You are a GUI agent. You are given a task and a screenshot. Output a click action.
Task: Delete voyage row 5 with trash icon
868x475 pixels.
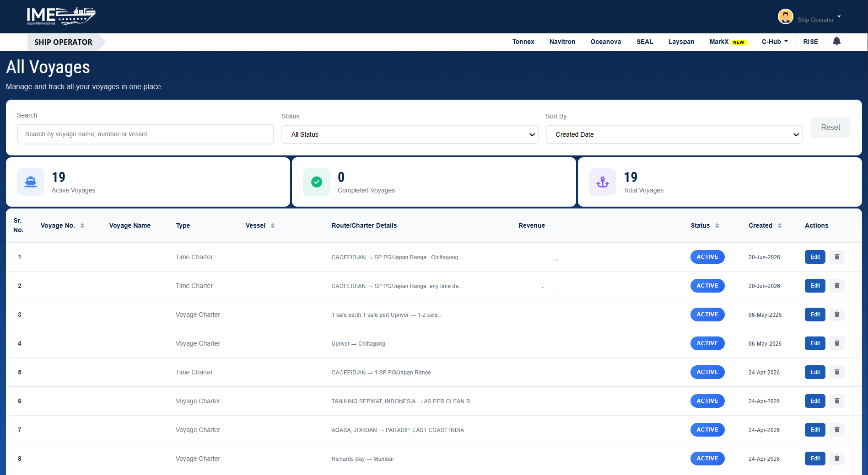[x=837, y=372]
